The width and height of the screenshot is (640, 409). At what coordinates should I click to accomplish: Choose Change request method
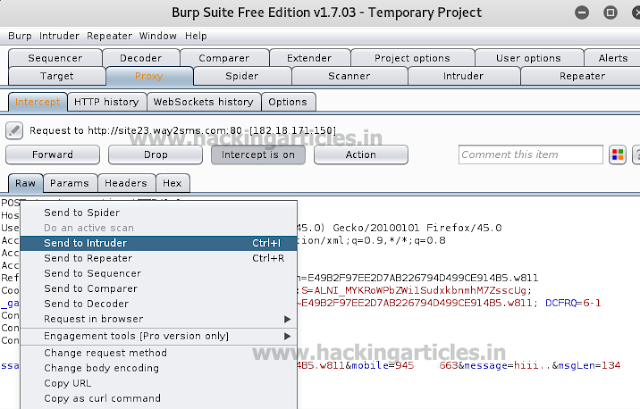[x=159, y=353]
